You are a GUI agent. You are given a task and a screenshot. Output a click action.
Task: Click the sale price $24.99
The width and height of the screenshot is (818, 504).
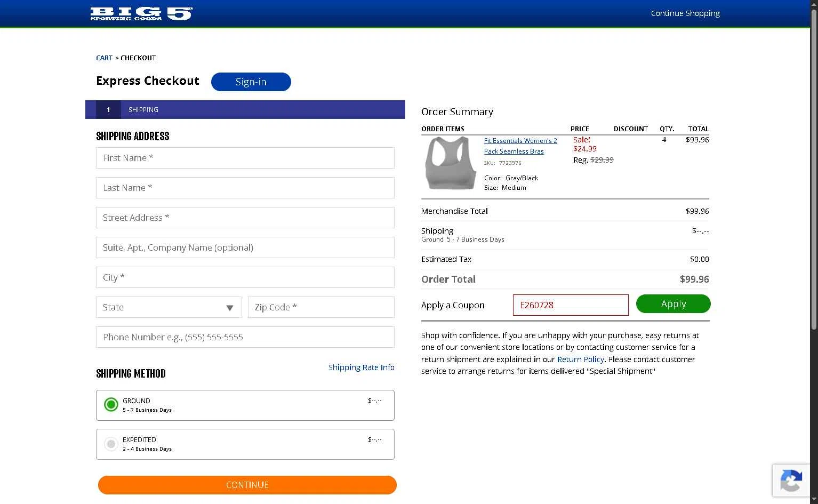pyautogui.click(x=585, y=149)
